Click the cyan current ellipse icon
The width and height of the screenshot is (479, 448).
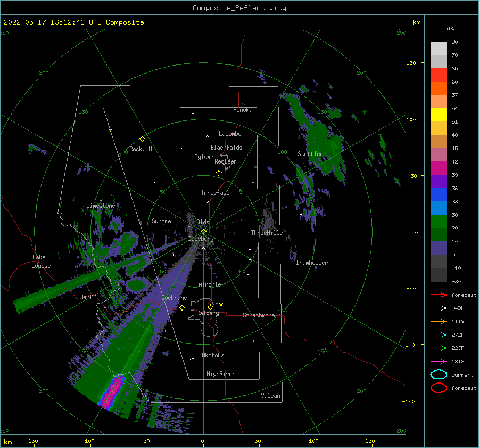click(439, 374)
